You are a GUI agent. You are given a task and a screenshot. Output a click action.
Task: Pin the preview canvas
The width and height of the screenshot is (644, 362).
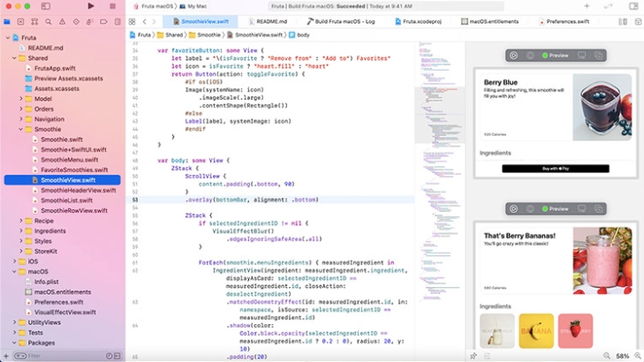474,356
